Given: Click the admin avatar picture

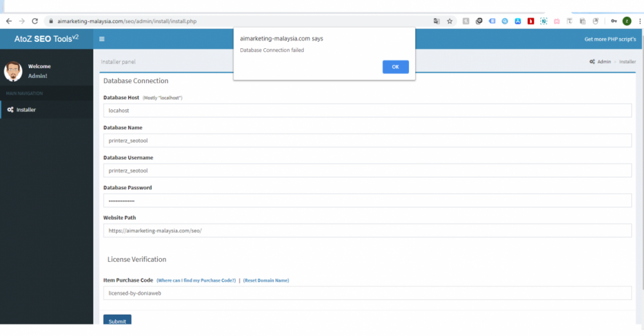Looking at the screenshot, I should point(13,71).
